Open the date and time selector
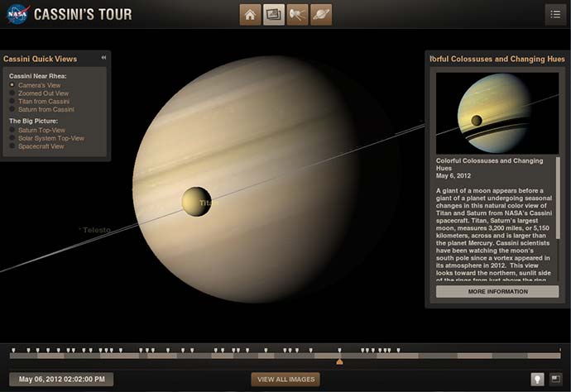This screenshot has width=571, height=392. point(62,379)
